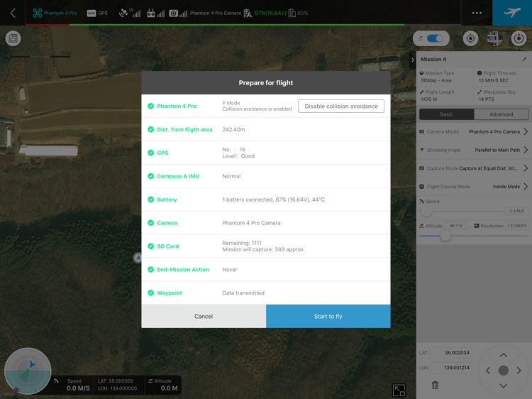Cancel the Prepare for flight dialog
The width and height of the screenshot is (532, 399).
(204, 316)
